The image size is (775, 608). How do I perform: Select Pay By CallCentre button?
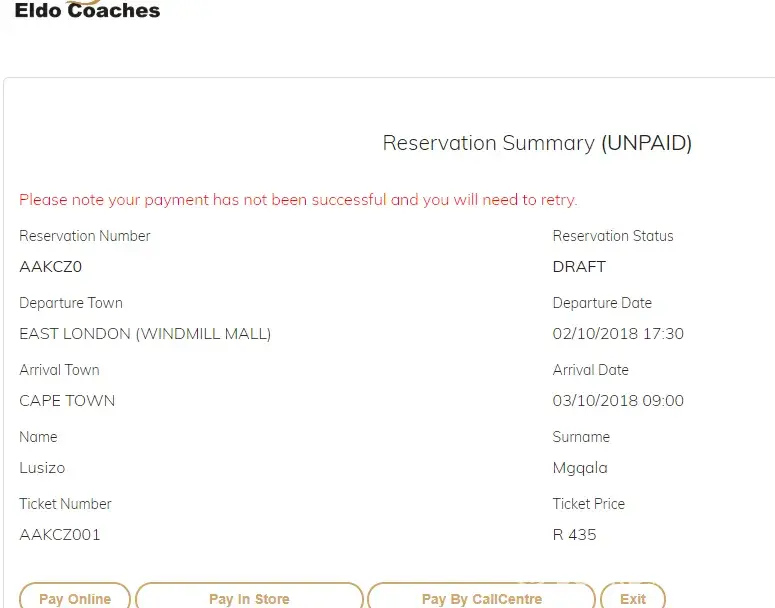click(481, 598)
